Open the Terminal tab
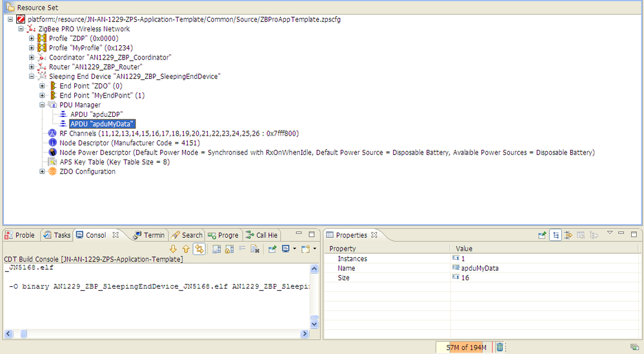 [x=150, y=235]
